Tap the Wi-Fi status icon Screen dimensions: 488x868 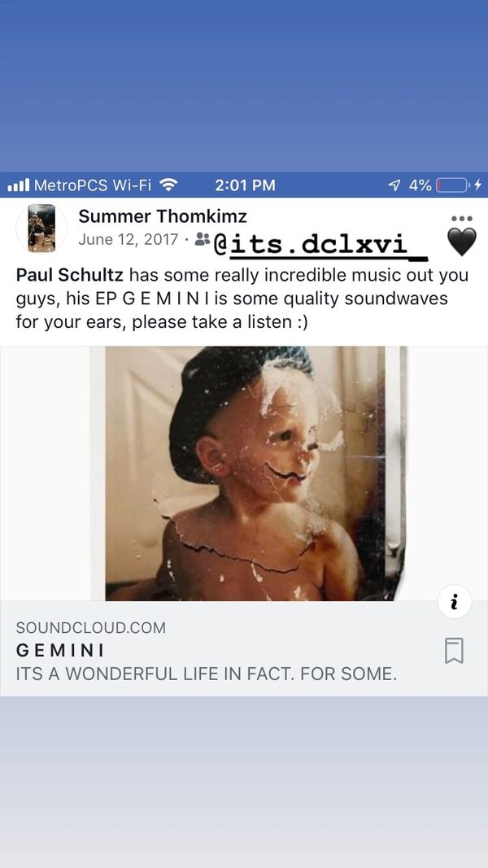click(168, 185)
